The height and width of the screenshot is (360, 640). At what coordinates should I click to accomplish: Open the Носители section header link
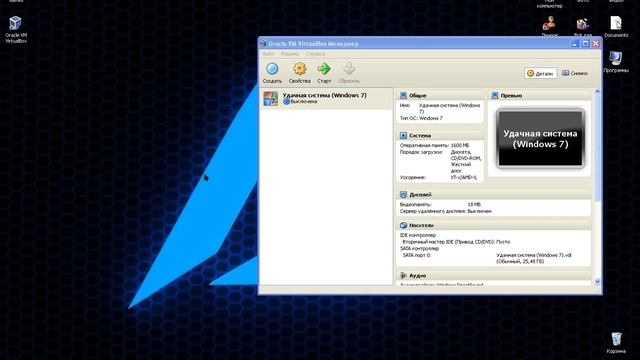[x=421, y=225]
